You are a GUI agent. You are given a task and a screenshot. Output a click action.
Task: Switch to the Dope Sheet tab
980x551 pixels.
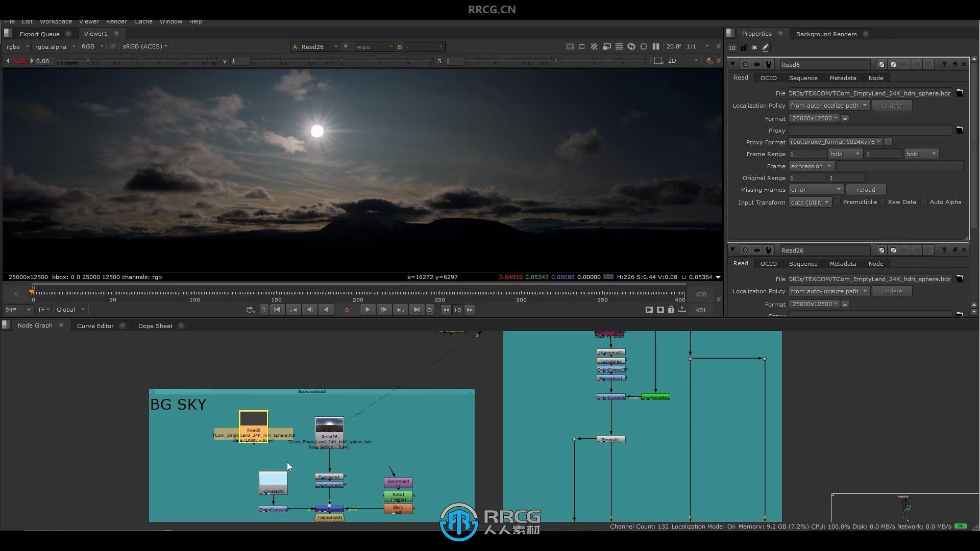point(155,325)
